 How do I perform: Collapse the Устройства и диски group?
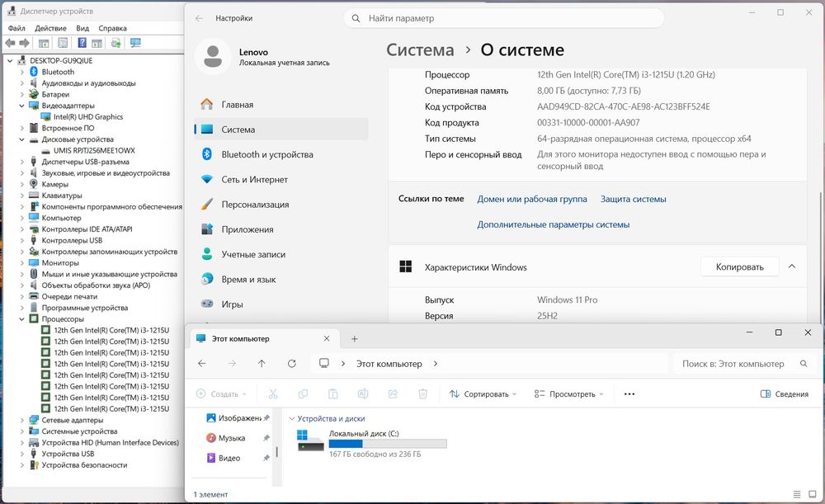point(292,419)
